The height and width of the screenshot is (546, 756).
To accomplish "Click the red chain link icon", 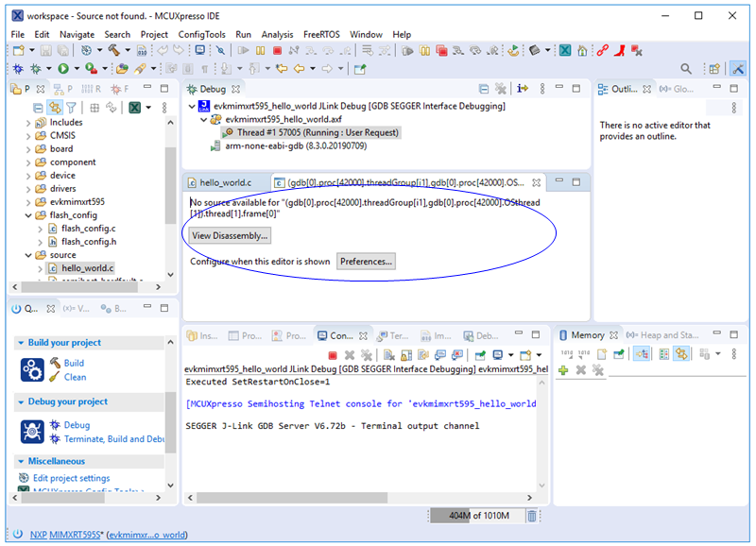I will pyautogui.click(x=602, y=51).
